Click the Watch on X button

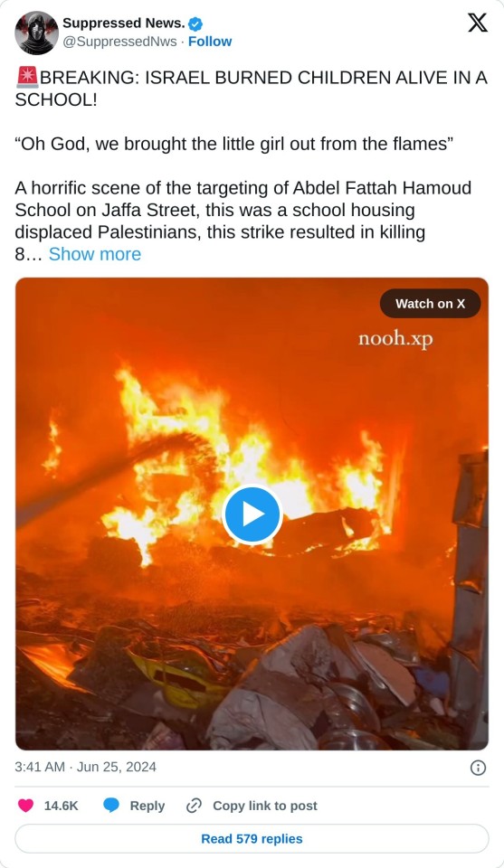[431, 304]
